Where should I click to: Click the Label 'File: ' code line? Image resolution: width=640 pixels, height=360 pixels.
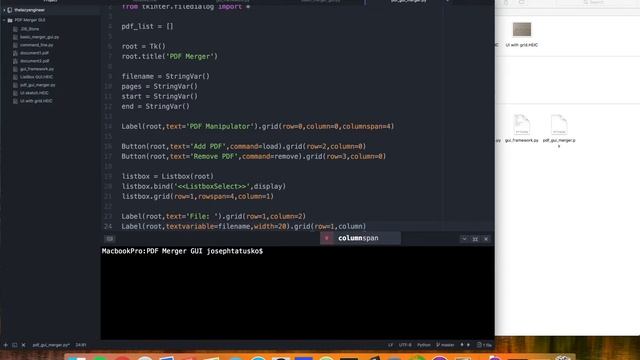213,216
